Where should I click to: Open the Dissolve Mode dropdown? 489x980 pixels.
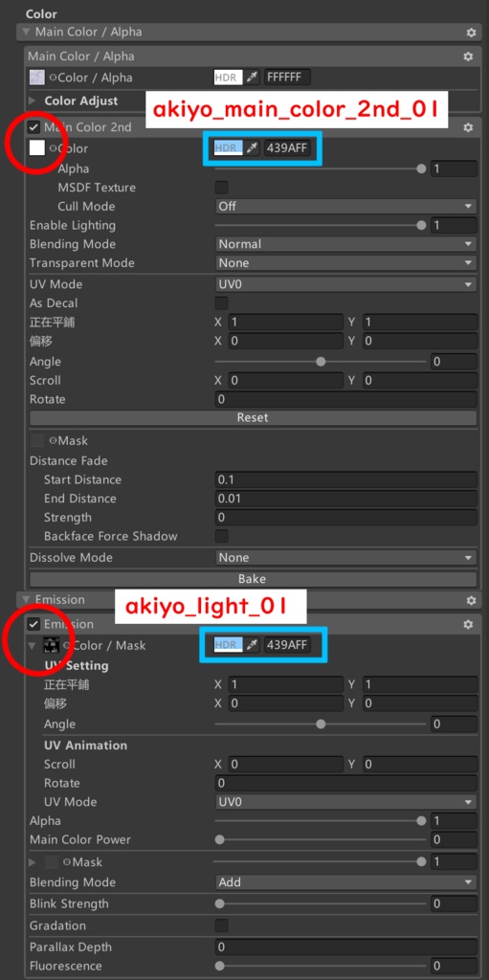(345, 558)
